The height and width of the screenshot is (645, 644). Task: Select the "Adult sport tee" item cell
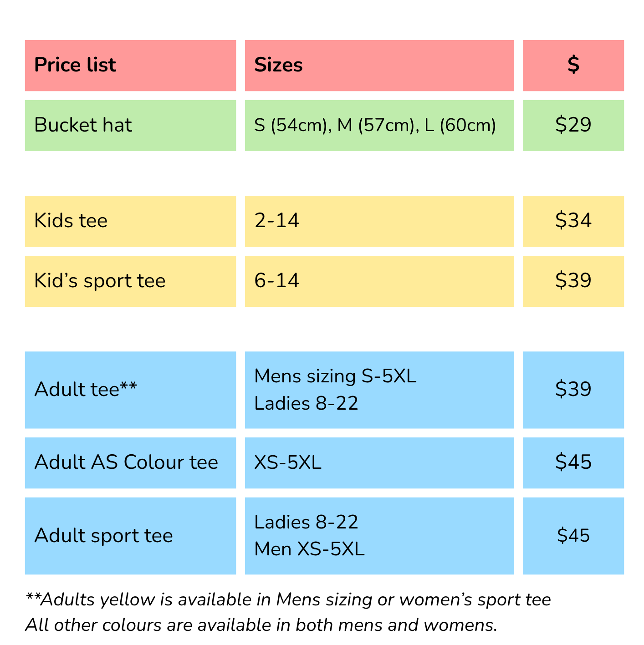[x=130, y=535]
